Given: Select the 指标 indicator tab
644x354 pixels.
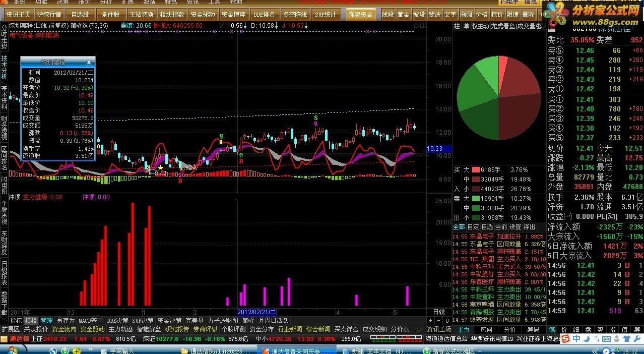Looking at the screenshot, I should coord(16,320).
